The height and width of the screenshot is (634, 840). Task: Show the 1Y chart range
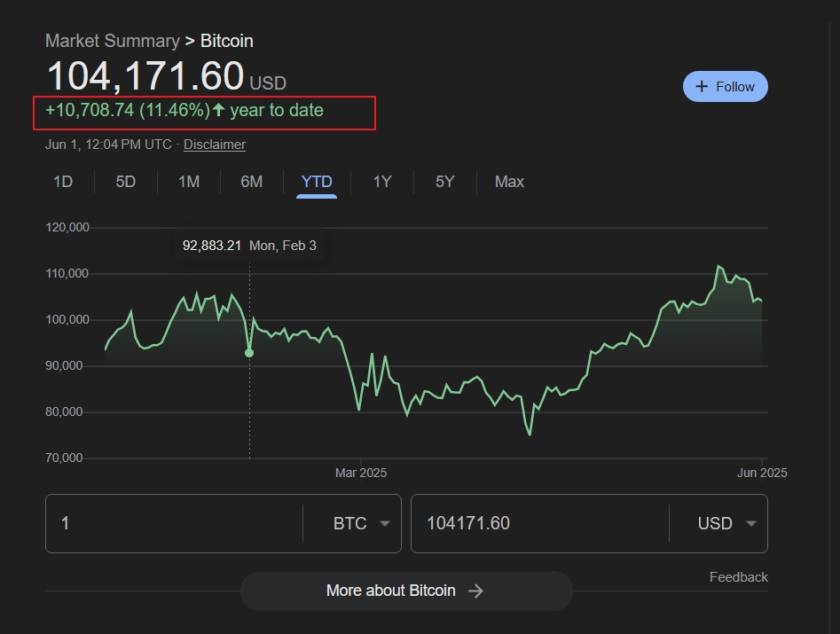point(382,182)
